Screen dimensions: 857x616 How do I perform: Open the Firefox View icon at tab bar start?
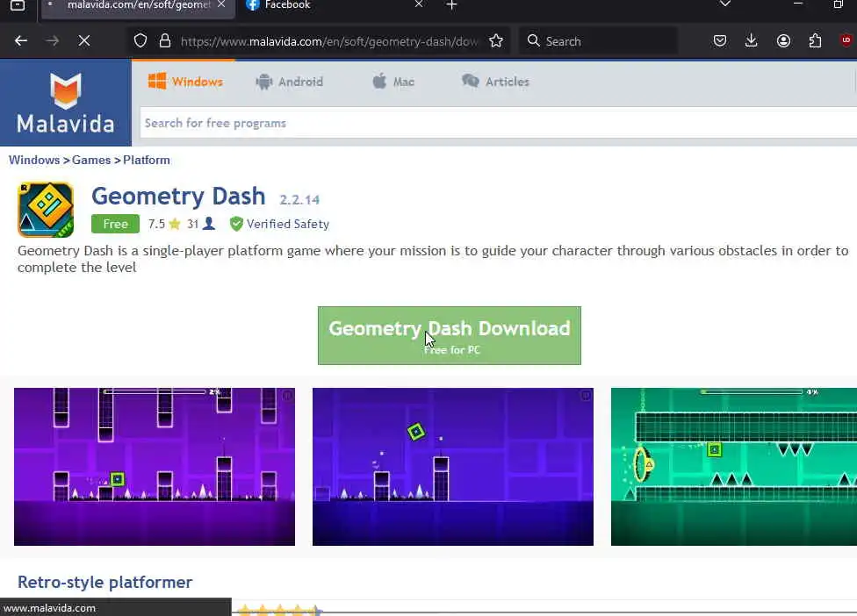[x=18, y=5]
